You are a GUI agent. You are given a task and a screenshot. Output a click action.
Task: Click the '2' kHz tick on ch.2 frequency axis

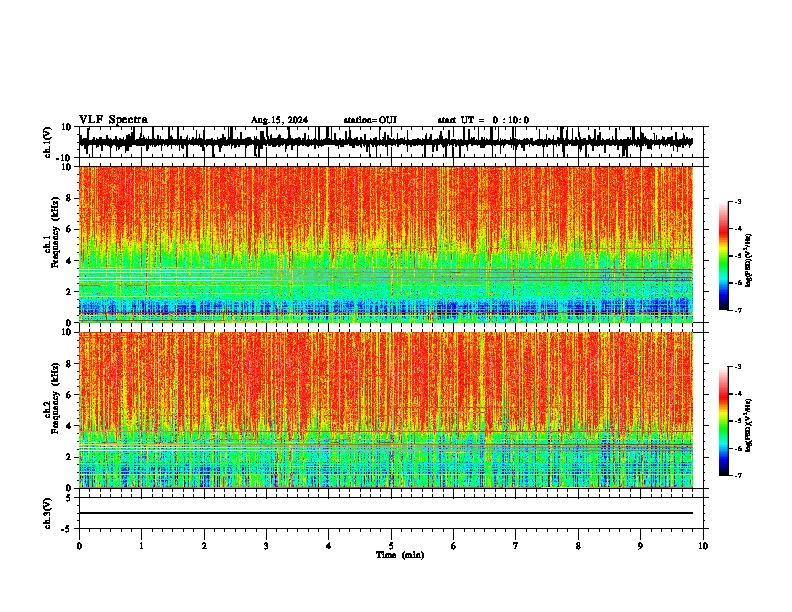[x=69, y=457]
